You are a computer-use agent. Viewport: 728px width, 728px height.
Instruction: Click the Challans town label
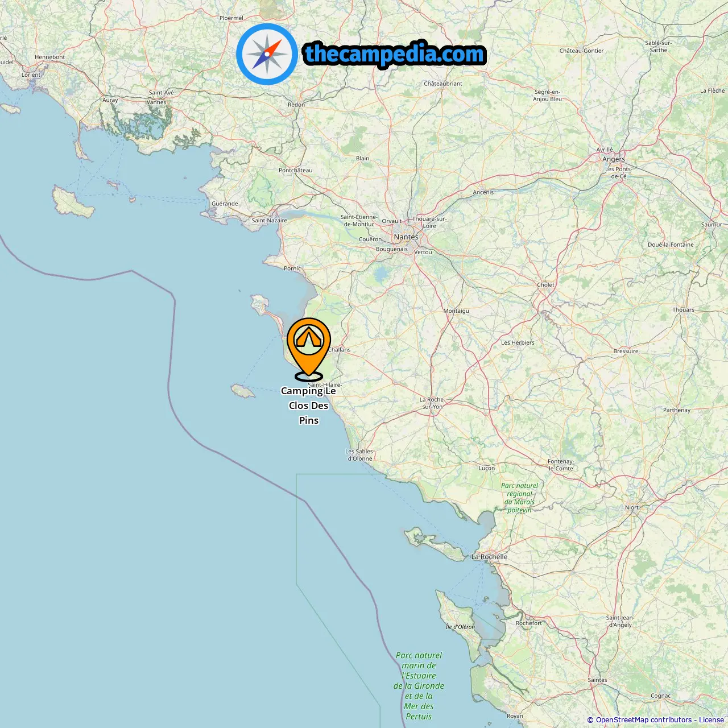[340, 349]
